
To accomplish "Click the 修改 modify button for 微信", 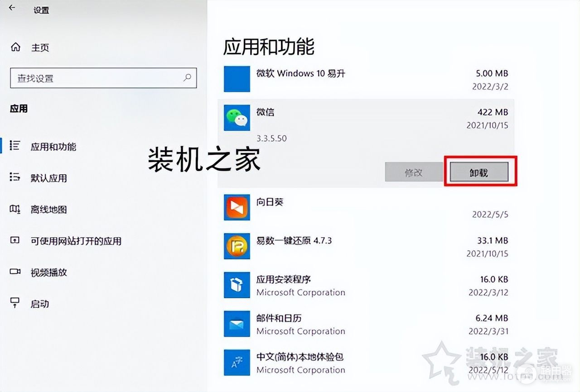I will [414, 172].
